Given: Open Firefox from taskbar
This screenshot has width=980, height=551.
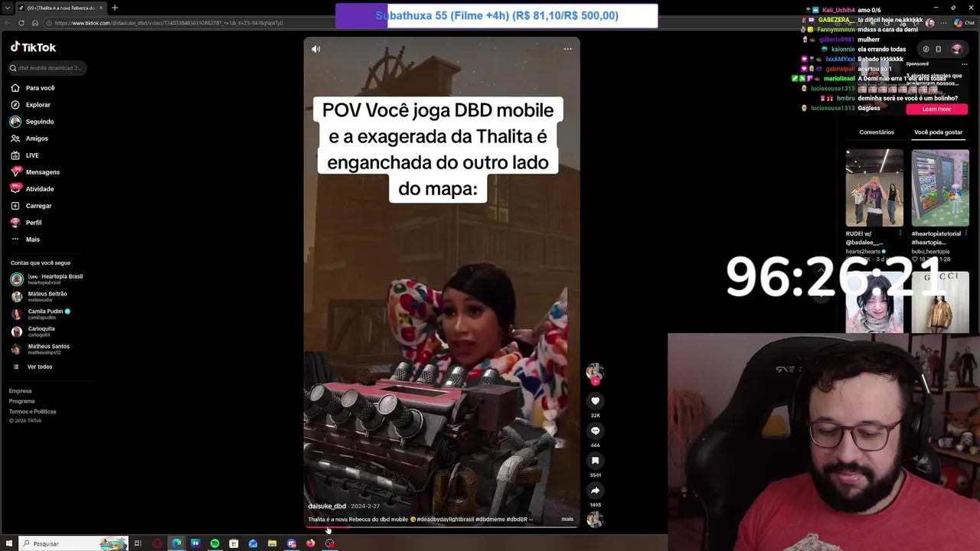Looking at the screenshot, I should 310,543.
